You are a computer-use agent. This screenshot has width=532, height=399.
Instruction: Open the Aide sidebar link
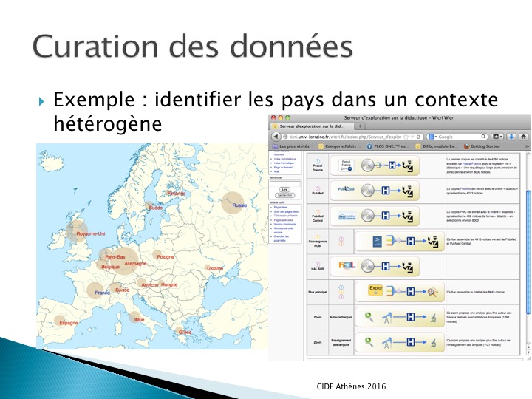click(x=276, y=171)
